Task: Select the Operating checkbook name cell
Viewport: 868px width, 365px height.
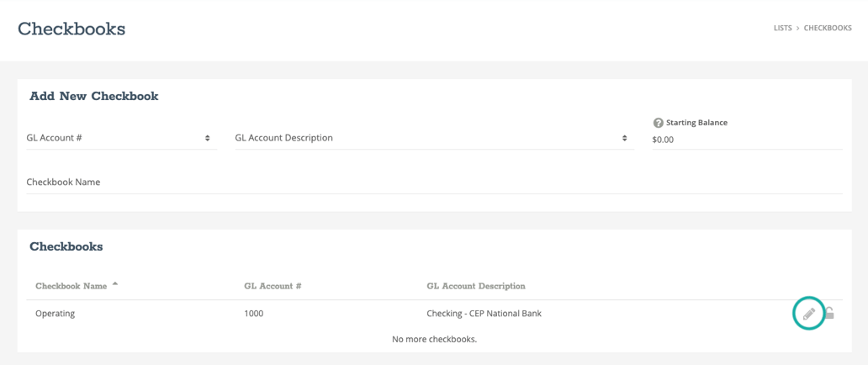Action: 56,314
